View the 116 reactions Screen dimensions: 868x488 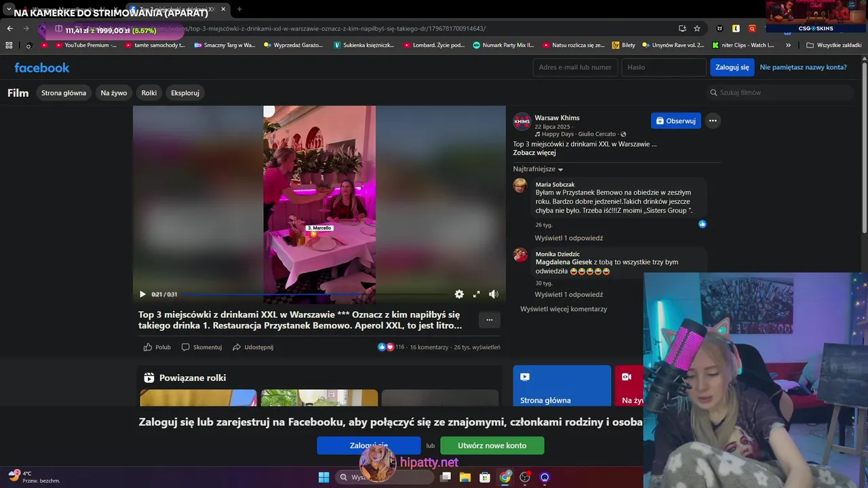[391, 347]
